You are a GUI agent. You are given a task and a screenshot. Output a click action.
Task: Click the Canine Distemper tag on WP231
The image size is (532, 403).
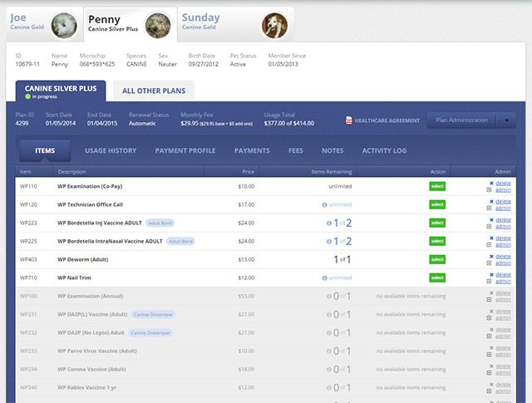[x=153, y=314]
